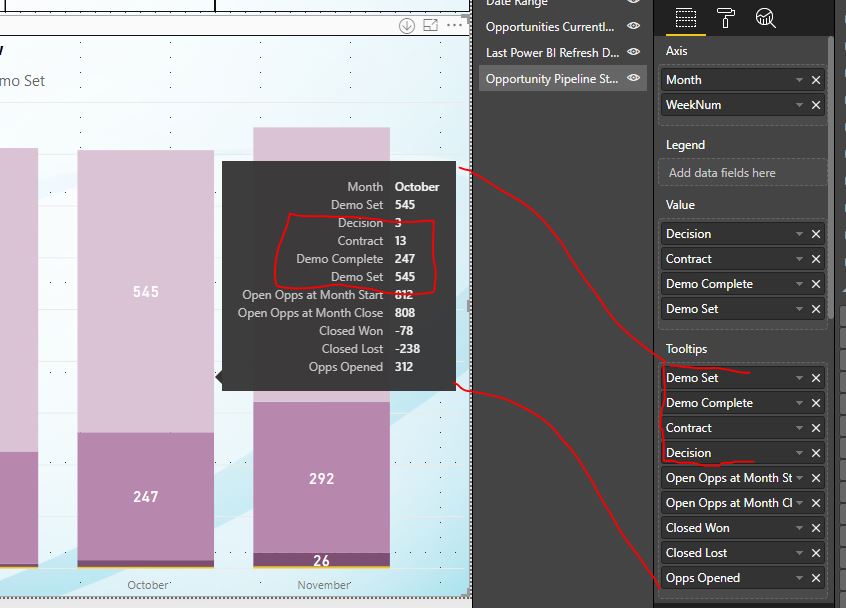Open the Analytics magnifier tab
Image resolution: width=846 pixels, height=608 pixels.
[765, 18]
